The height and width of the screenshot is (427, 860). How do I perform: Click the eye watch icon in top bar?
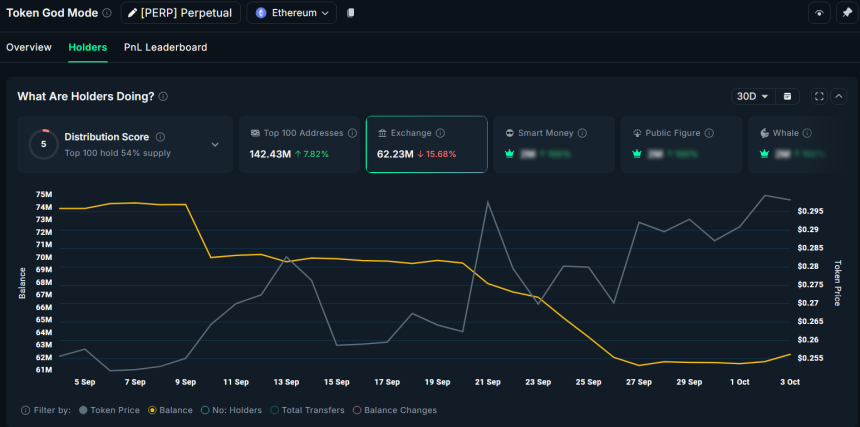819,13
